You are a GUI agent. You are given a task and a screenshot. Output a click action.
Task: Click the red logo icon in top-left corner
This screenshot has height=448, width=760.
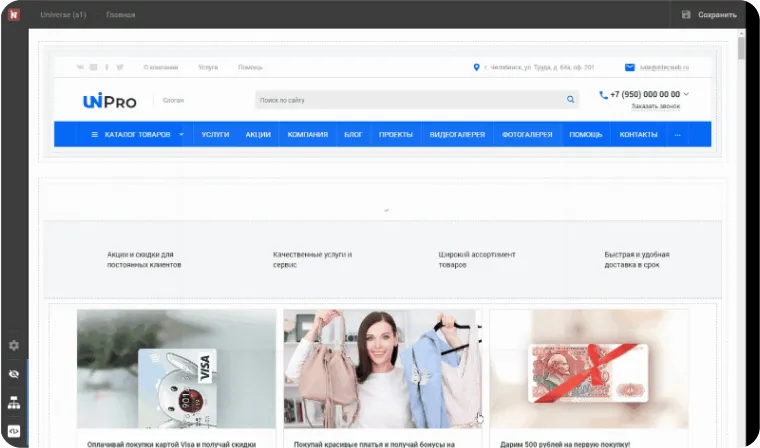coord(14,15)
